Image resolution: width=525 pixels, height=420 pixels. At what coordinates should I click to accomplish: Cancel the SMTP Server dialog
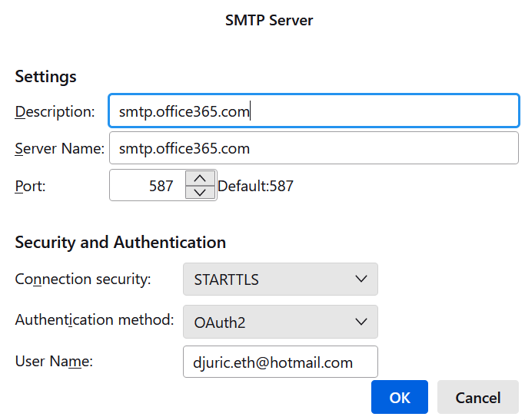(477, 397)
